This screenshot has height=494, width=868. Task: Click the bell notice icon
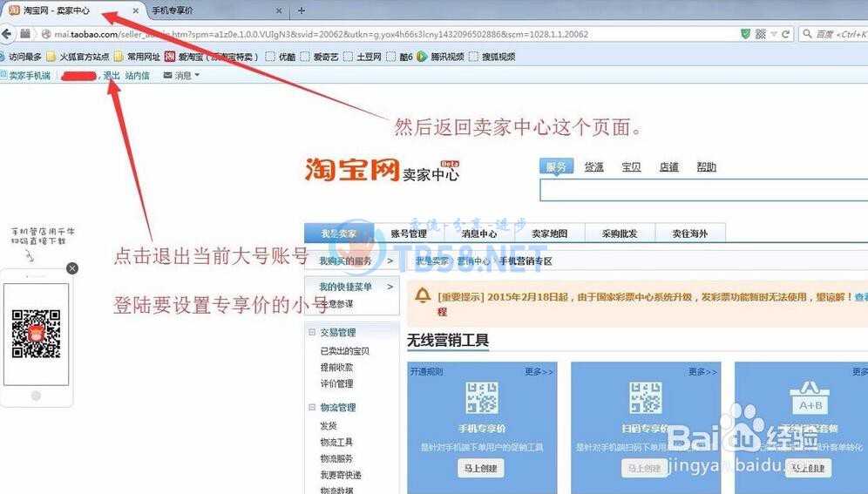(x=423, y=295)
